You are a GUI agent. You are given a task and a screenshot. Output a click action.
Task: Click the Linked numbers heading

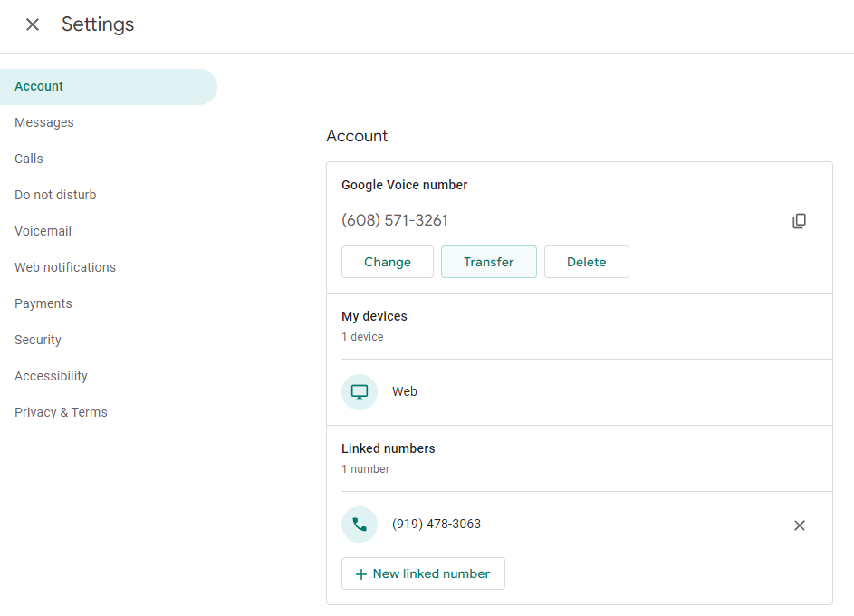point(389,448)
